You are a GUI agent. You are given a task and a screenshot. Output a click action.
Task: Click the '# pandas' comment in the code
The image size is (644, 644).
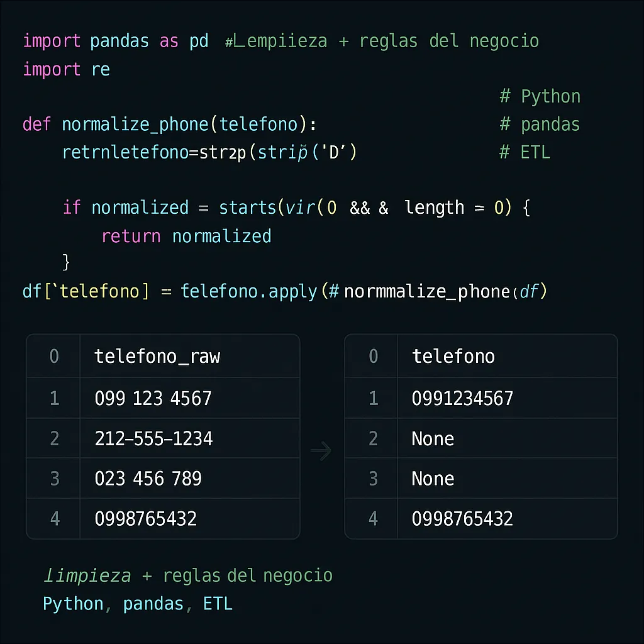pyautogui.click(x=540, y=125)
